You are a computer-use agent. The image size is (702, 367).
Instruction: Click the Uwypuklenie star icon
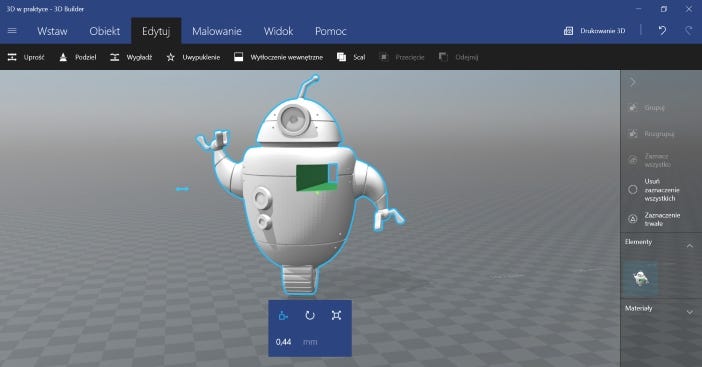[171, 57]
